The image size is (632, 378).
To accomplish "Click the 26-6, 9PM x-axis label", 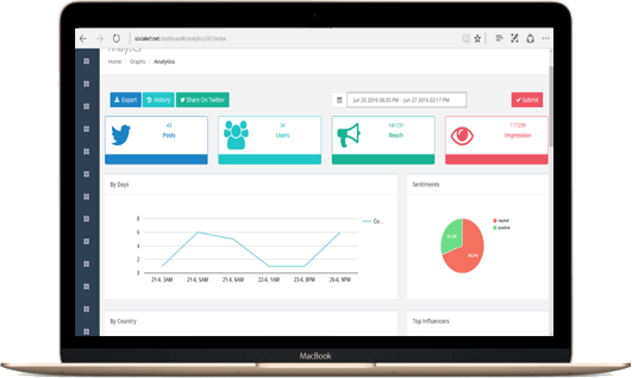I will 340,280.
